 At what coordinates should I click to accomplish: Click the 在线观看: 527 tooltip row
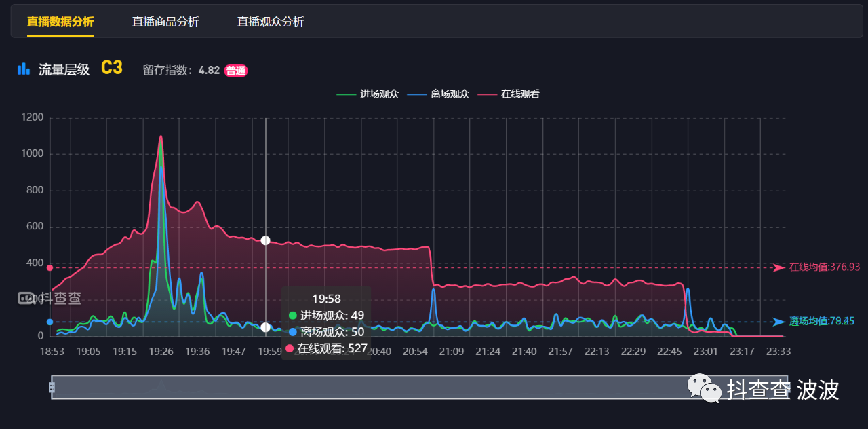[x=327, y=348]
